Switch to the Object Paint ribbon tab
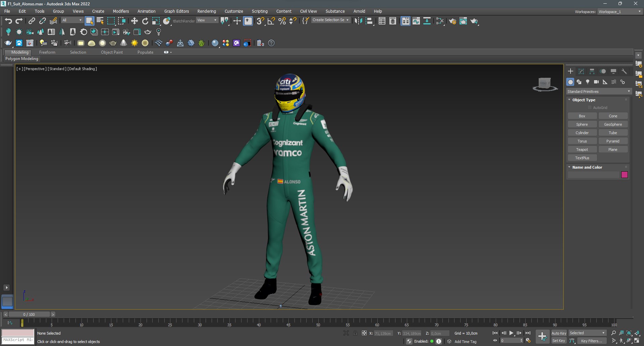Image resolution: width=644 pixels, height=346 pixels. [x=112, y=52]
